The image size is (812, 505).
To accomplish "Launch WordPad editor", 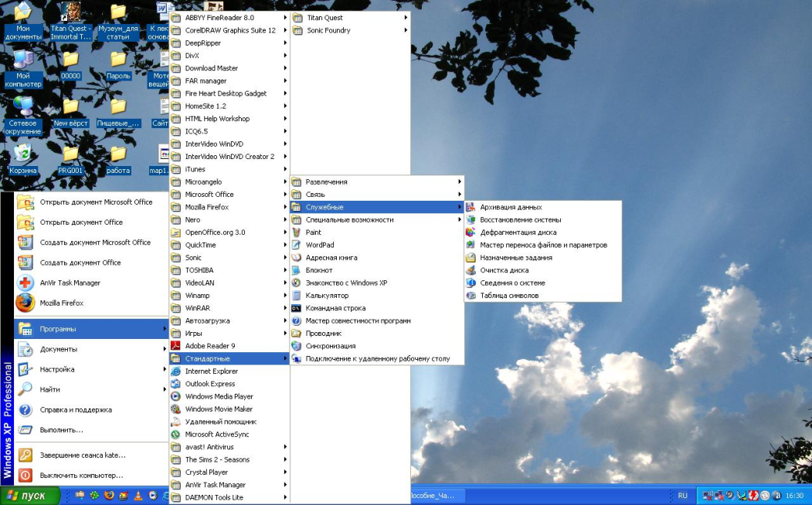I will 376,246.
